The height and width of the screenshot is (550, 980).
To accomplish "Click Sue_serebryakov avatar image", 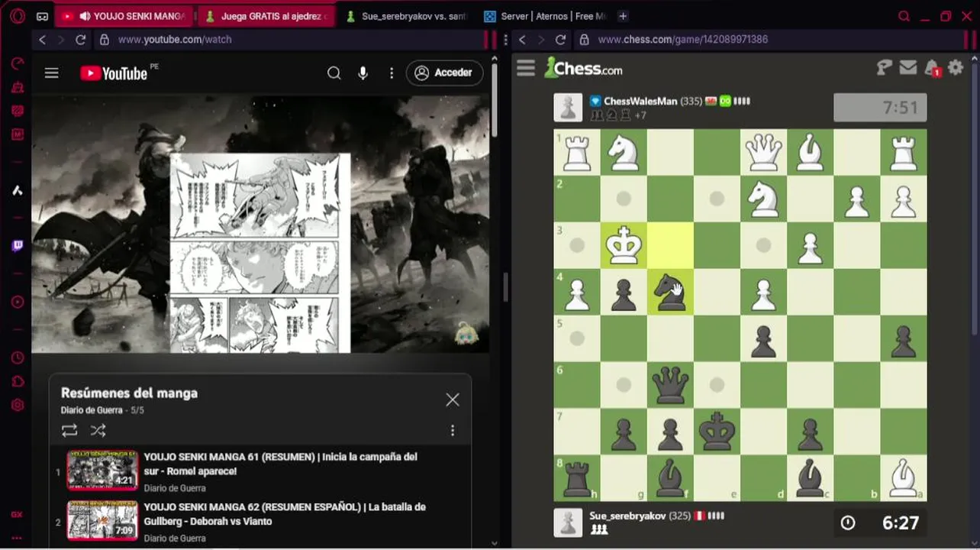I will (x=568, y=522).
